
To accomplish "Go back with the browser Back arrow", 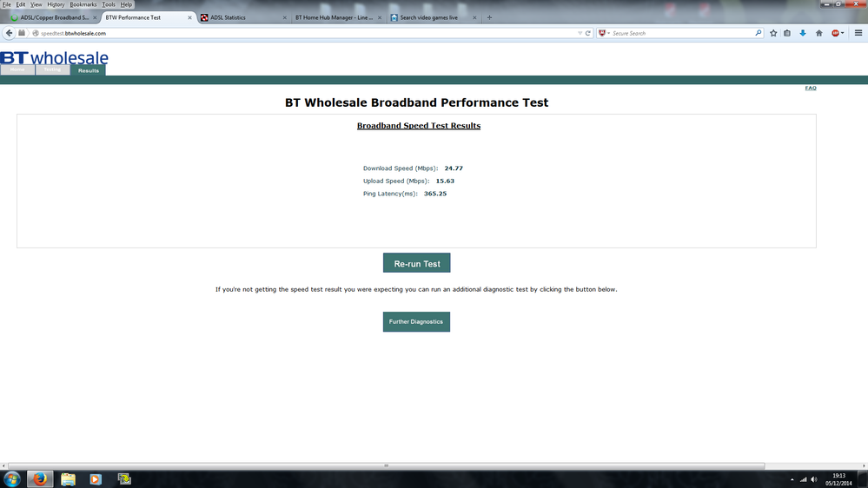I will (9, 33).
